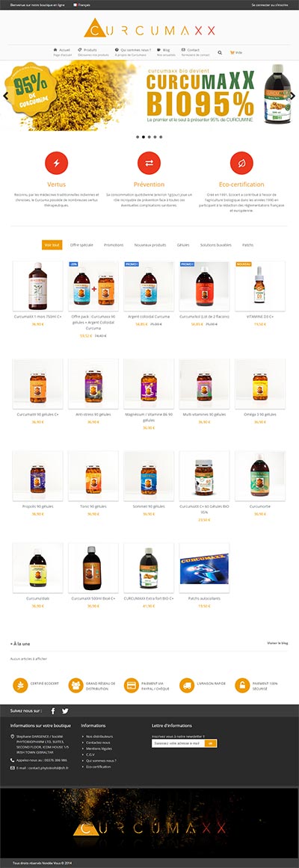
Task: Select the last carousel pagination dot
Action: (161, 136)
